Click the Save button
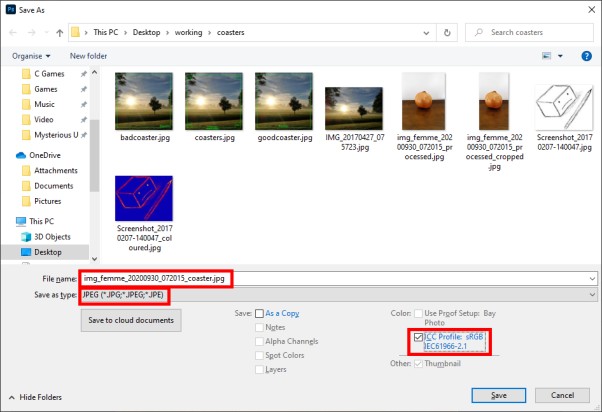The width and height of the screenshot is (602, 412). pyautogui.click(x=499, y=395)
